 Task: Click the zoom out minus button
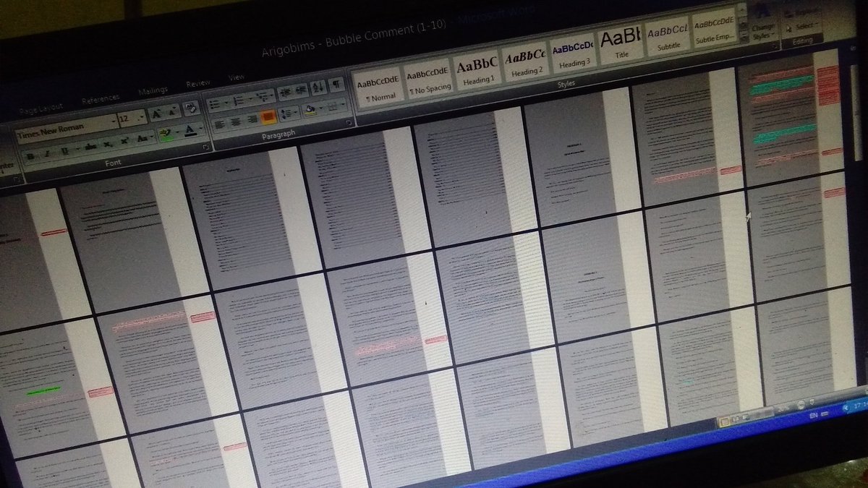pos(801,404)
